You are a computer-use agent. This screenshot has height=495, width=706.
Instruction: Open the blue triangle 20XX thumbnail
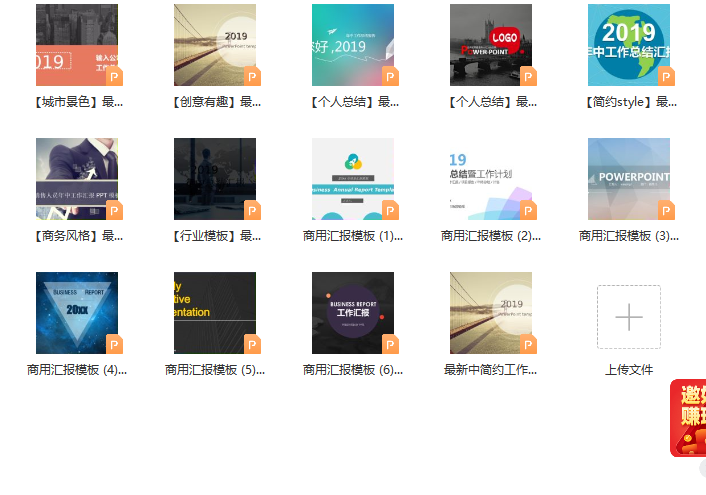[x=77, y=313]
